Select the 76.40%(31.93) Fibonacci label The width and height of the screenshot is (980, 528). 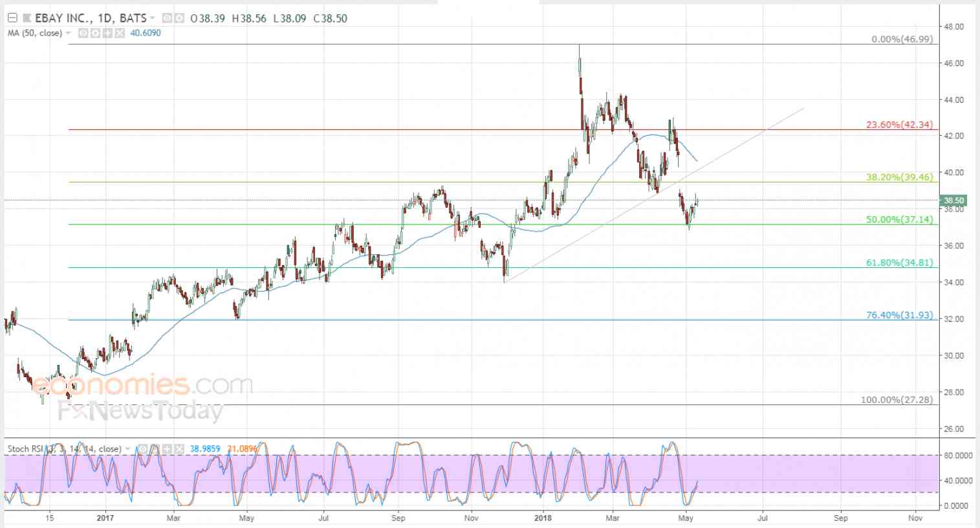point(899,315)
